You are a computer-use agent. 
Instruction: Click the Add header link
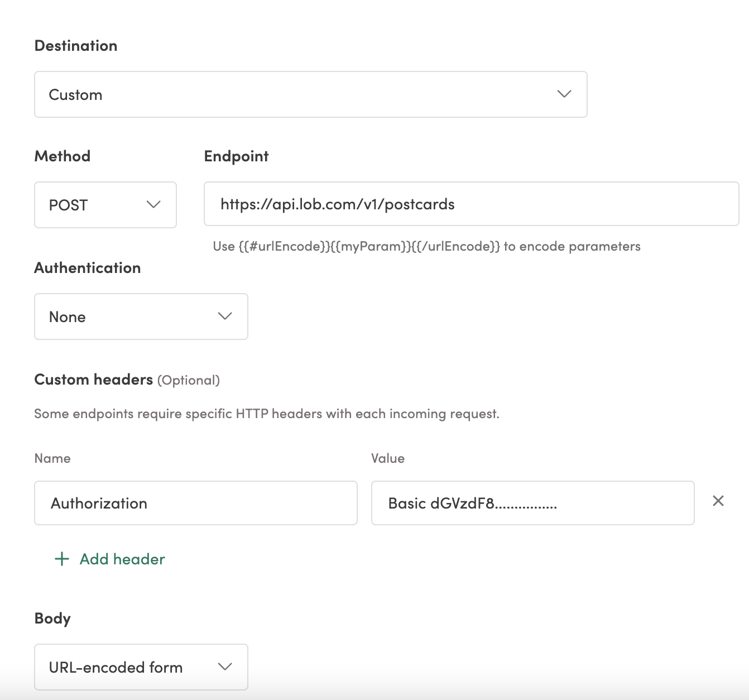(x=121, y=559)
